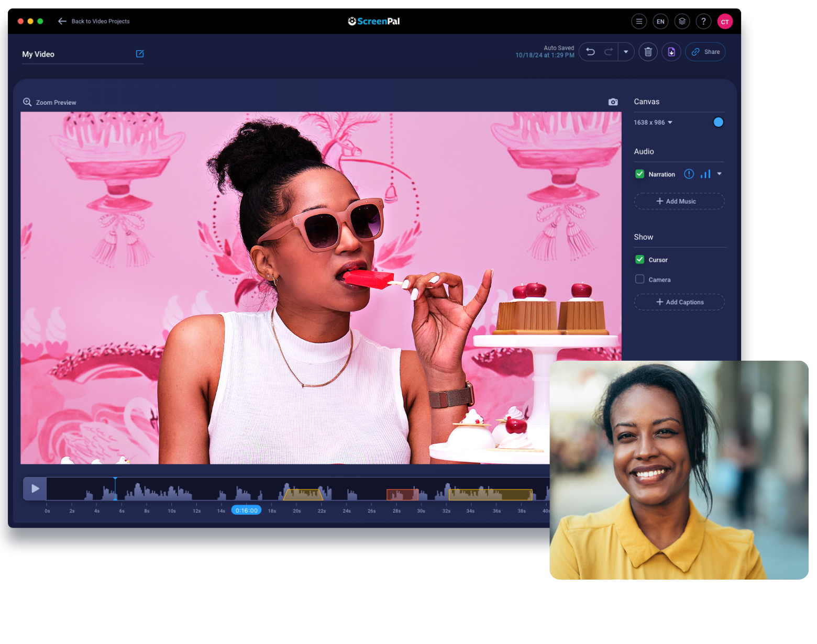Open help with the question mark icon
The image size is (817, 644).
coord(703,21)
